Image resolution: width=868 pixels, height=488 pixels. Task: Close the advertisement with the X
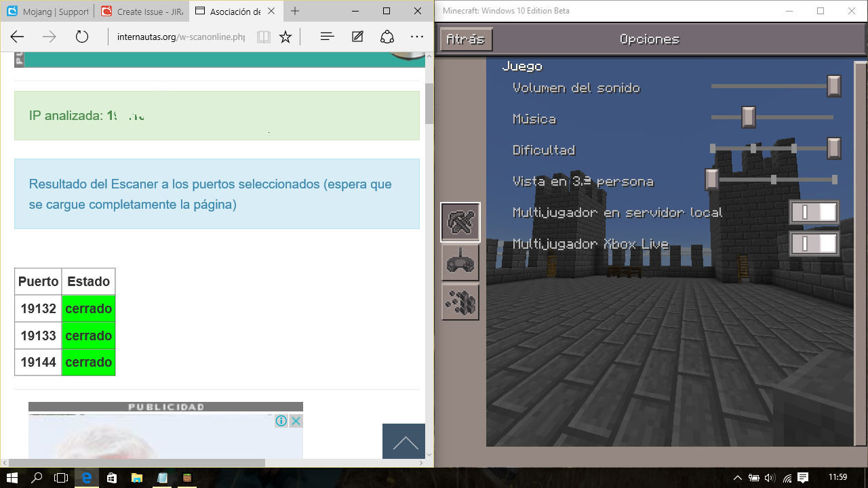(x=296, y=421)
